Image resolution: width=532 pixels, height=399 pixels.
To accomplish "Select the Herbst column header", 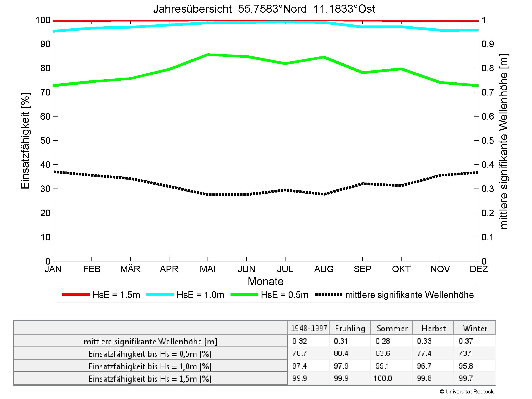I will [x=433, y=328].
